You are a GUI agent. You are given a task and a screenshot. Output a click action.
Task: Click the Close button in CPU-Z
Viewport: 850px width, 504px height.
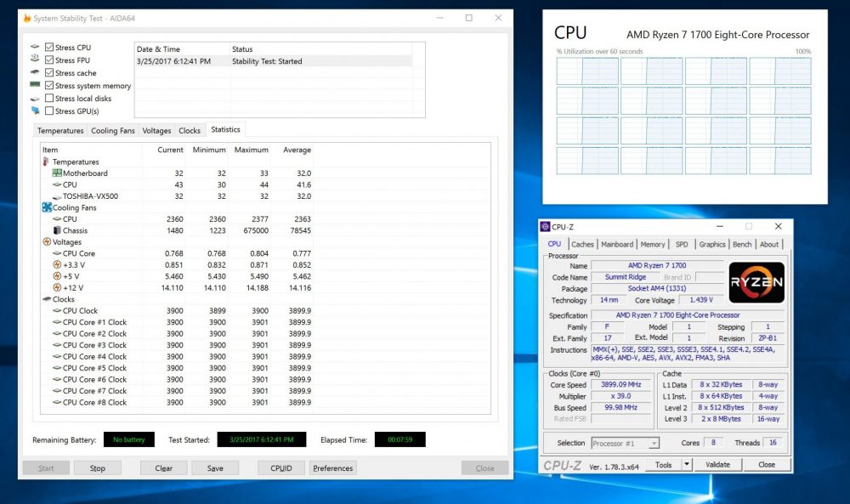point(767,464)
